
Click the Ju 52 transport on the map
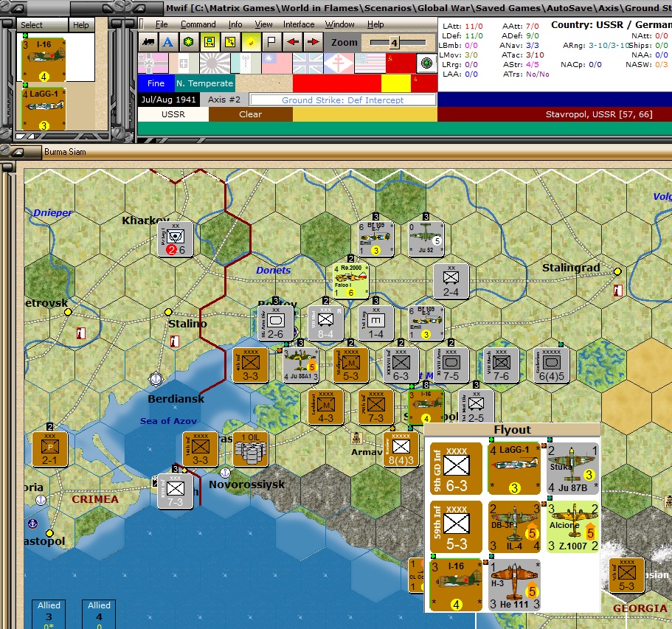pos(426,240)
